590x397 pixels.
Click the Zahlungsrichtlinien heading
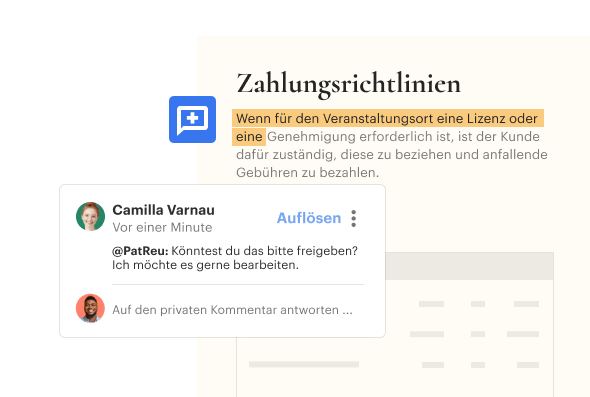tap(348, 84)
